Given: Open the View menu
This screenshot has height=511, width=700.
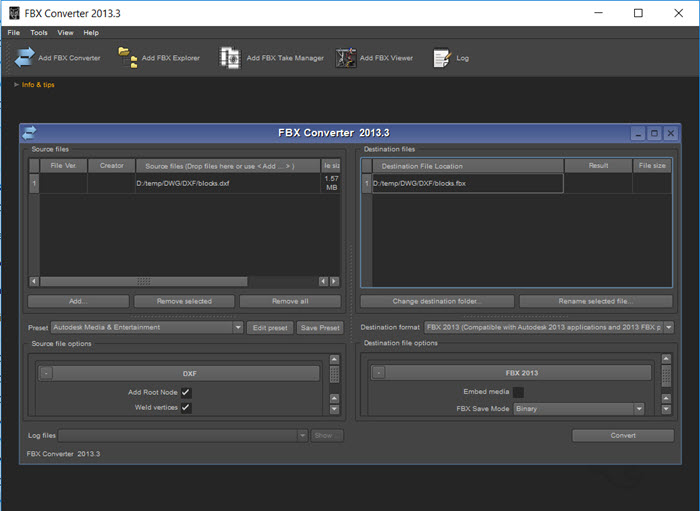Looking at the screenshot, I should (65, 33).
